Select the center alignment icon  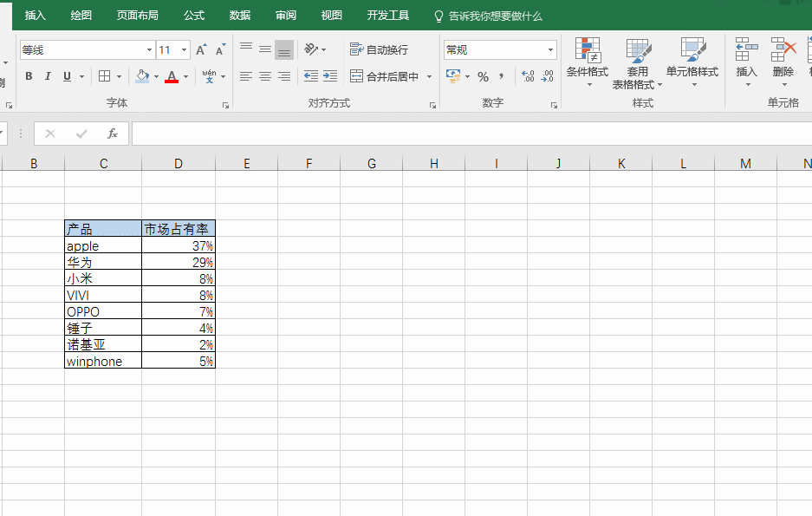[x=264, y=76]
